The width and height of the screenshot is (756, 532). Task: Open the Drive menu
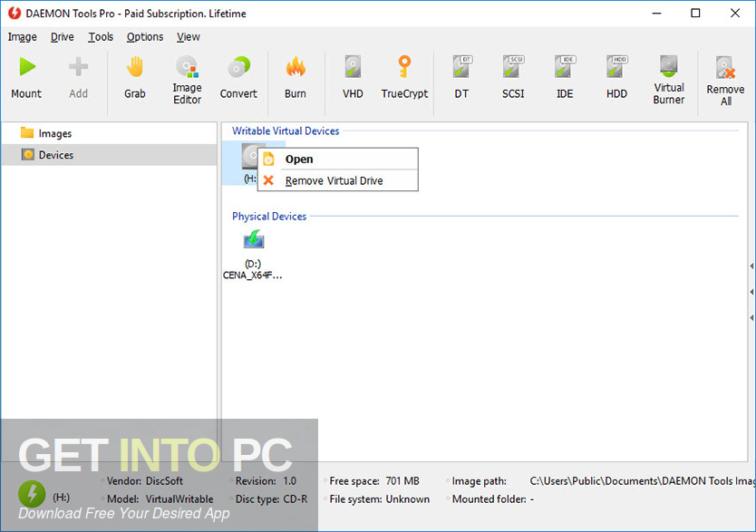(63, 37)
